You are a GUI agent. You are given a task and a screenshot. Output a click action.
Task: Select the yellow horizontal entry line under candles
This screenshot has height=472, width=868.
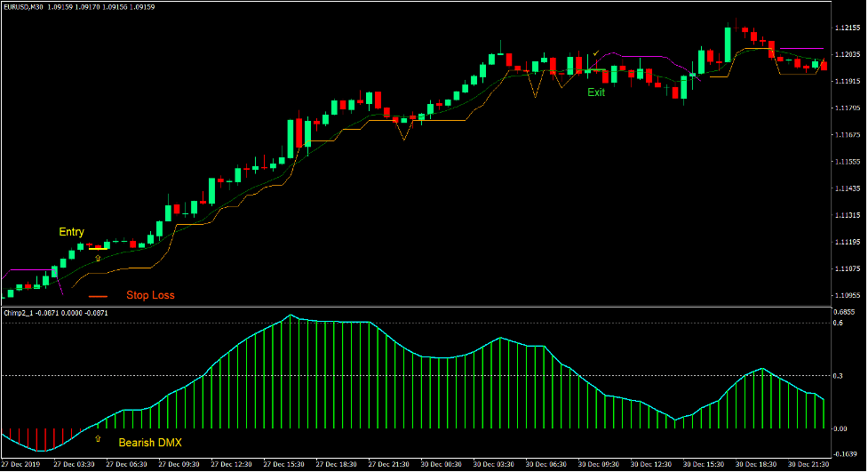coord(96,248)
